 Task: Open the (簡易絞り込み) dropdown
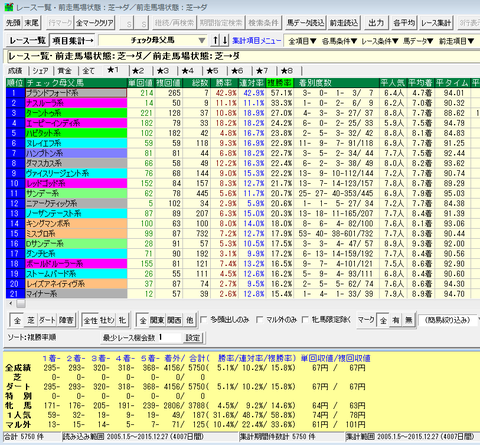[448, 320]
